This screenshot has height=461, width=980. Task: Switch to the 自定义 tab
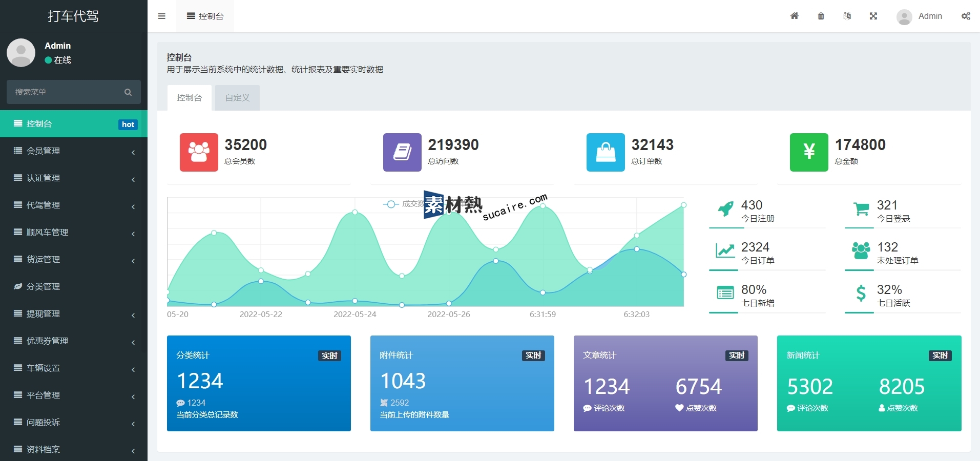pos(237,98)
